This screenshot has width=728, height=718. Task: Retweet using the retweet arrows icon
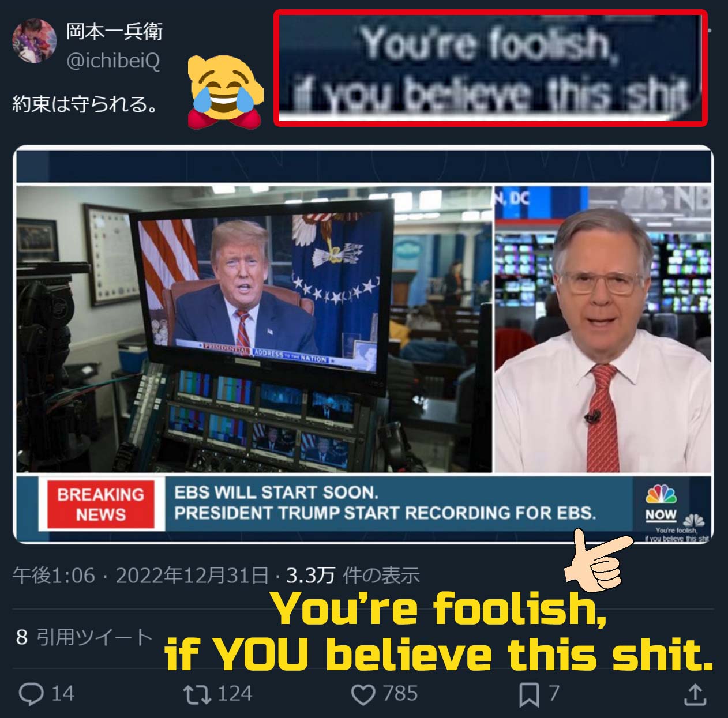pyautogui.click(x=197, y=694)
